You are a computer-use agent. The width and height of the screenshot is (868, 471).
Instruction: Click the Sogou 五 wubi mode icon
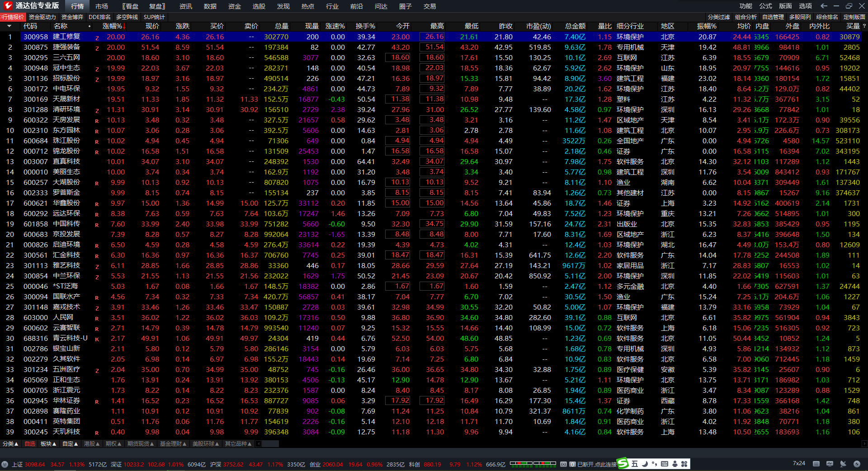tap(635, 464)
